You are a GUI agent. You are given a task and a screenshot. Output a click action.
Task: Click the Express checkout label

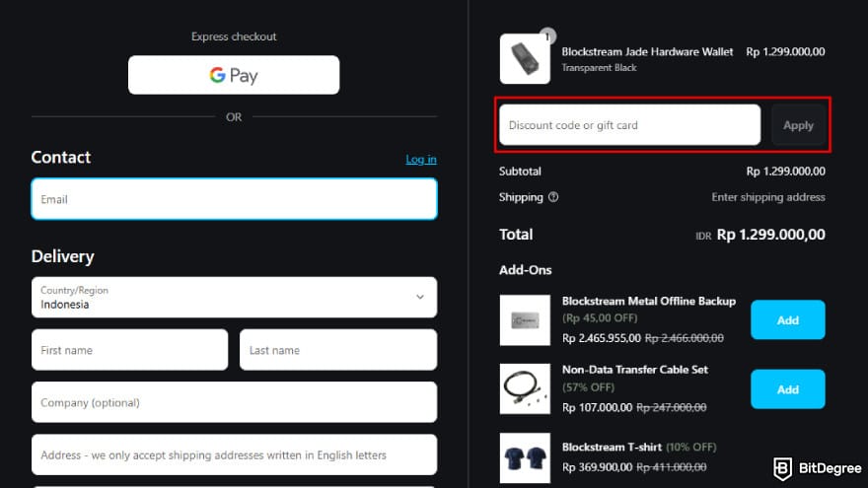click(x=234, y=36)
